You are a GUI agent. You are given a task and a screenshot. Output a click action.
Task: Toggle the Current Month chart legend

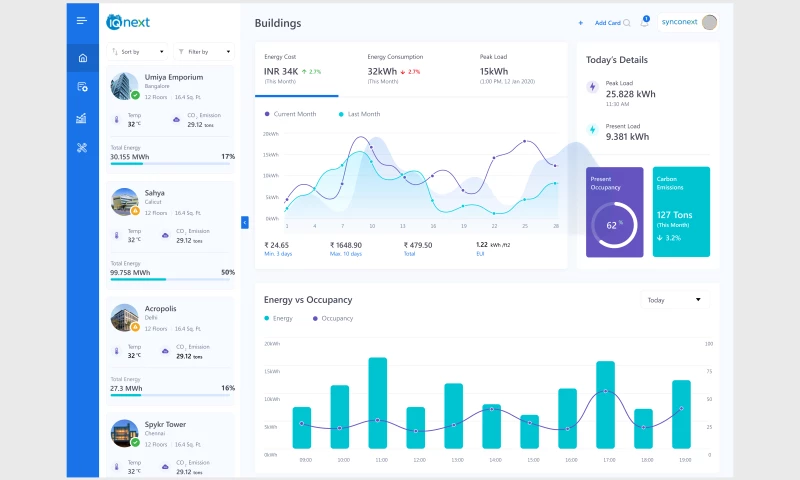click(x=291, y=114)
